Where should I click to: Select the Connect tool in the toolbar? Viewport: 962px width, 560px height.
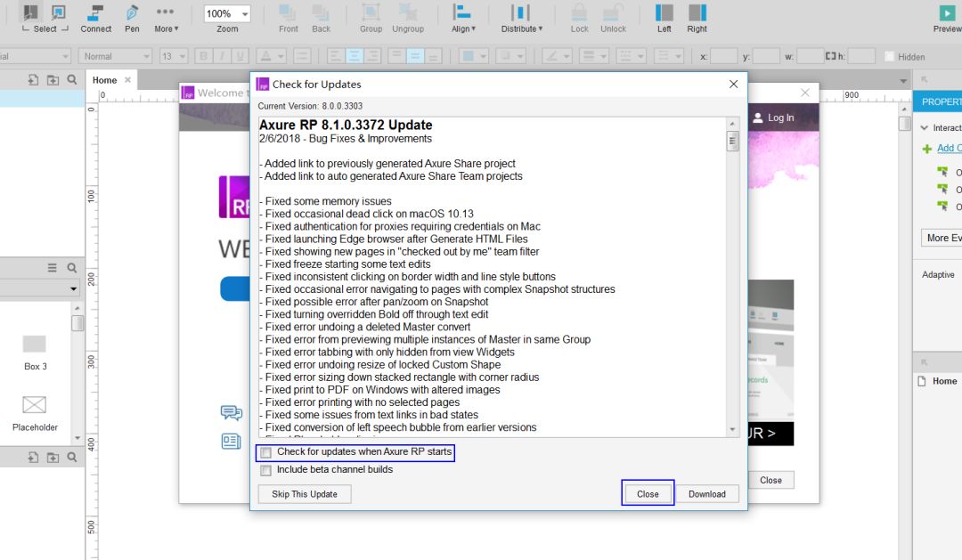coord(95,13)
